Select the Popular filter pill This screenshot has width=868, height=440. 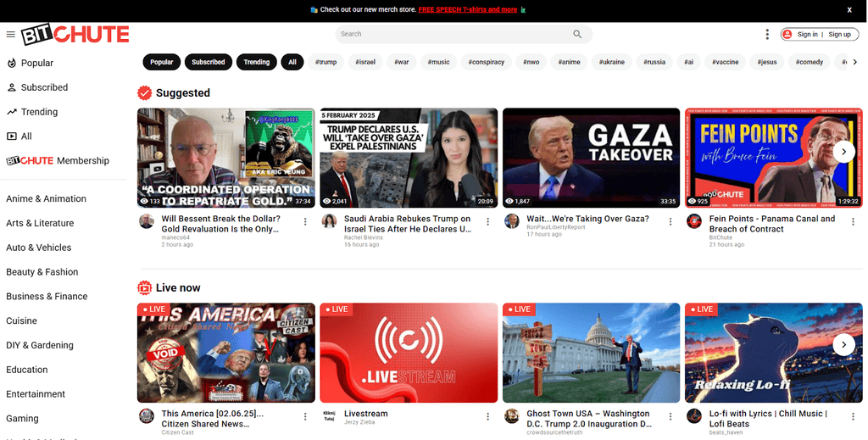point(161,62)
